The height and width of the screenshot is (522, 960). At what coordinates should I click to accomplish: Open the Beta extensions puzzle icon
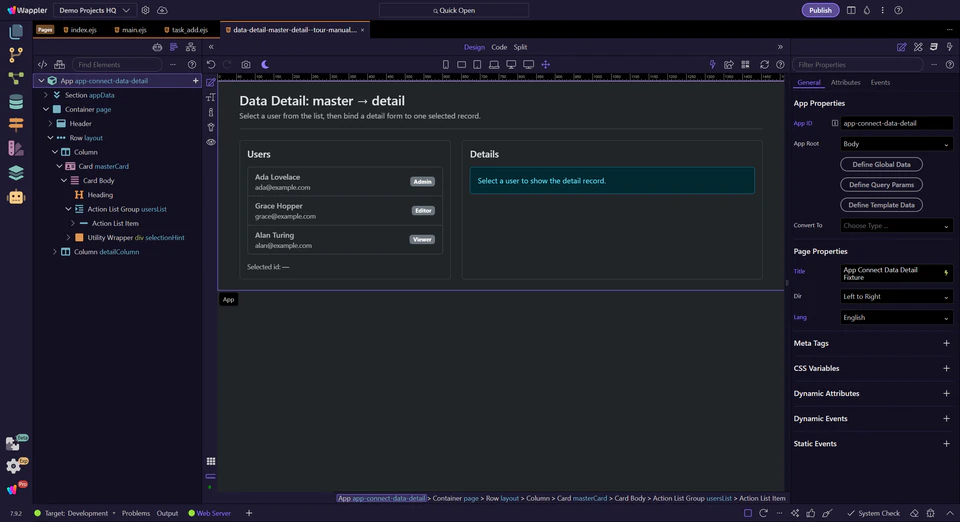pyautogui.click(x=13, y=443)
